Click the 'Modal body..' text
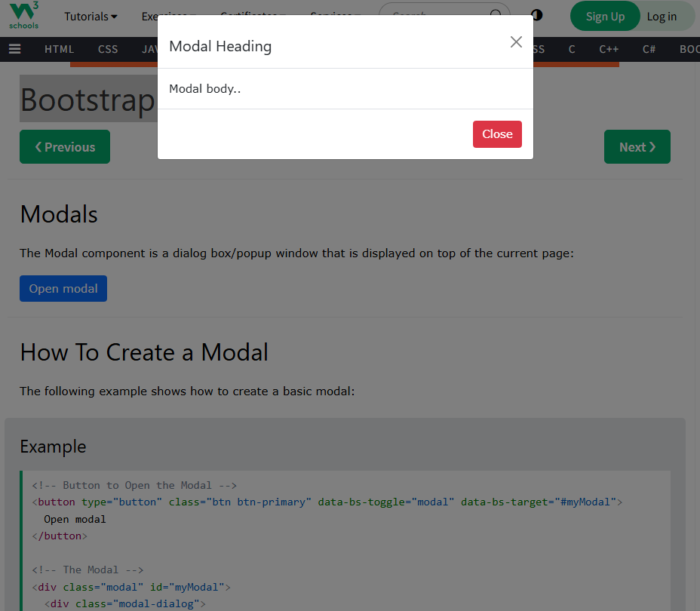700x611 pixels. coord(205,89)
